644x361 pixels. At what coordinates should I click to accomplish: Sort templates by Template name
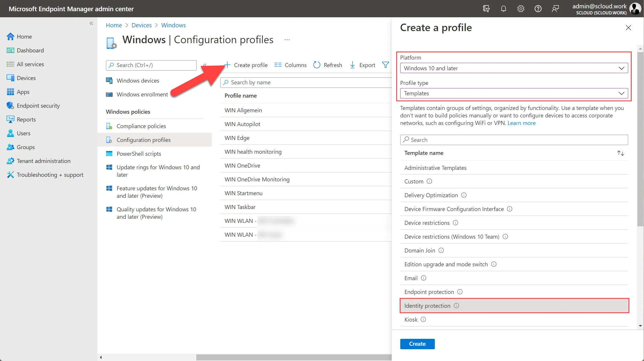tap(621, 153)
